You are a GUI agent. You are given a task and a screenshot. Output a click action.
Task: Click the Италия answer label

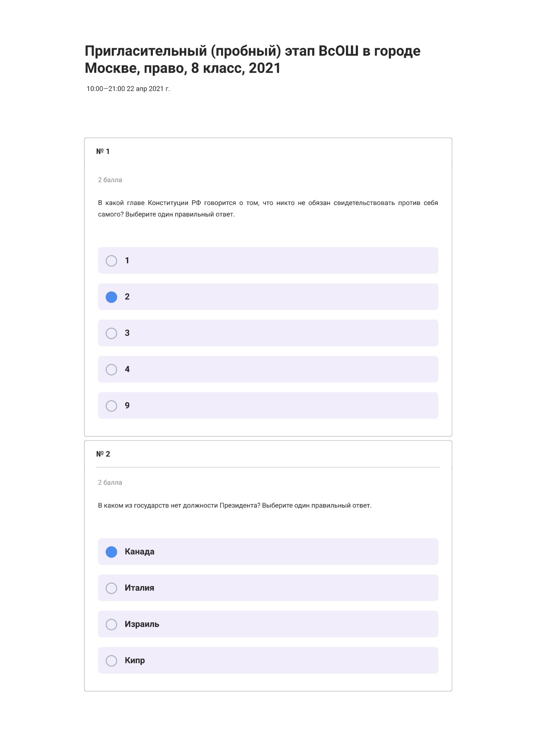click(x=139, y=588)
